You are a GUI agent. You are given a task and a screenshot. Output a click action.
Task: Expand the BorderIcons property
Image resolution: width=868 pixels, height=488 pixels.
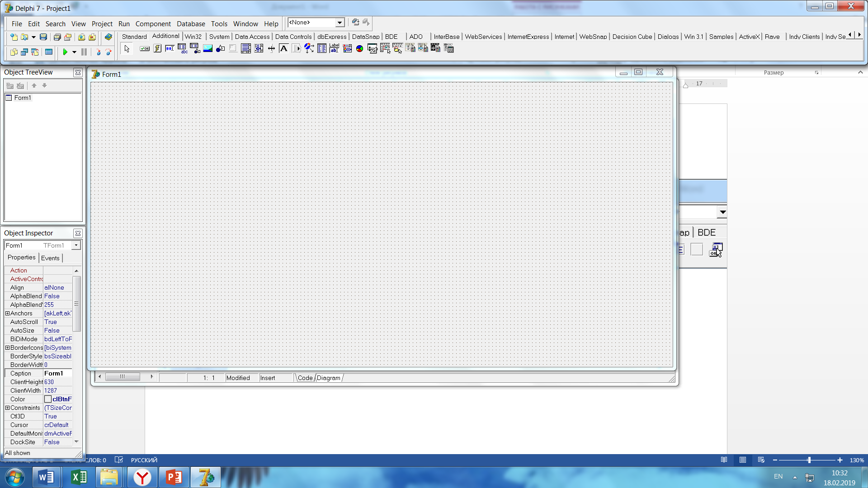pos(7,347)
